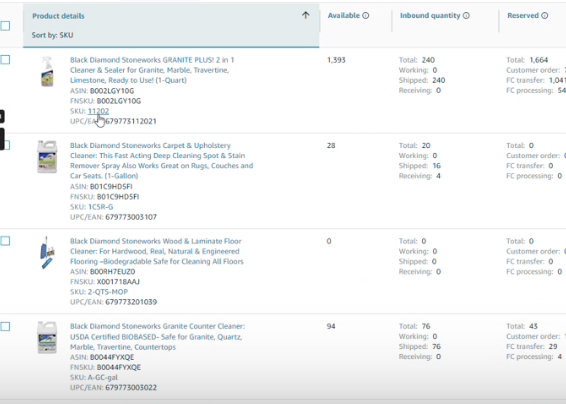Select UPC/EAN value 679773112021
566x404 pixels.
pyautogui.click(x=131, y=121)
